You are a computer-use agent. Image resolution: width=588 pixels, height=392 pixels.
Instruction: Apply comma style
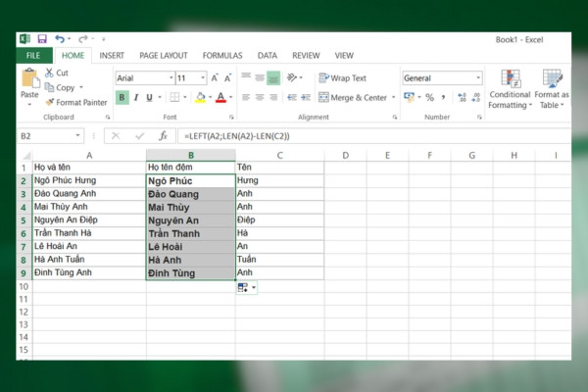coord(443,98)
